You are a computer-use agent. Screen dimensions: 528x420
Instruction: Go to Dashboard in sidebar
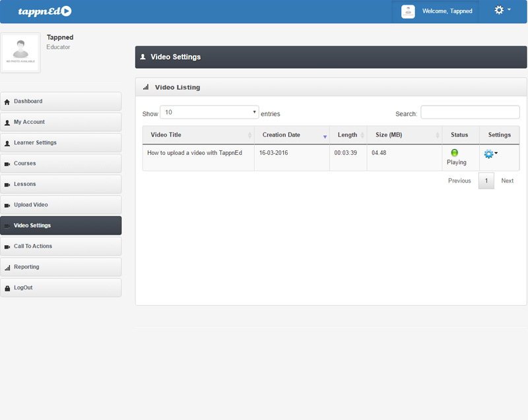point(61,102)
